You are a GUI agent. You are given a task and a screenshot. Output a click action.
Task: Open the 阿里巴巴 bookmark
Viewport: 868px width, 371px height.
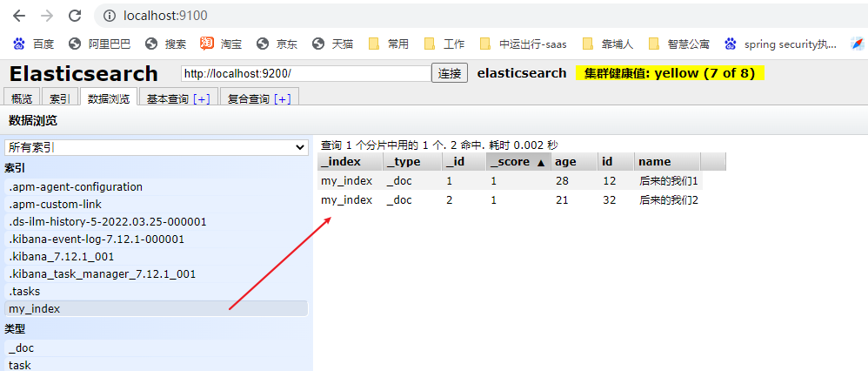100,44
